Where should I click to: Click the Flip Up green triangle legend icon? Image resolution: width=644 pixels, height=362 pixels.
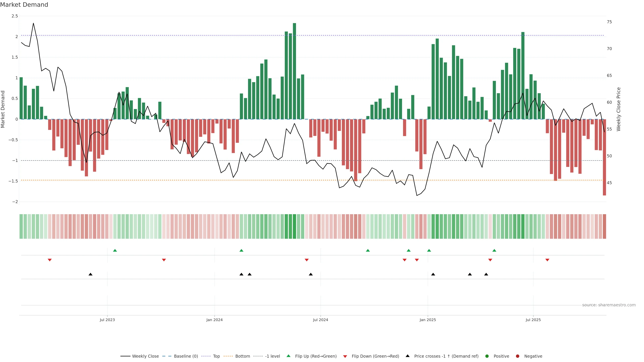pyautogui.click(x=288, y=356)
